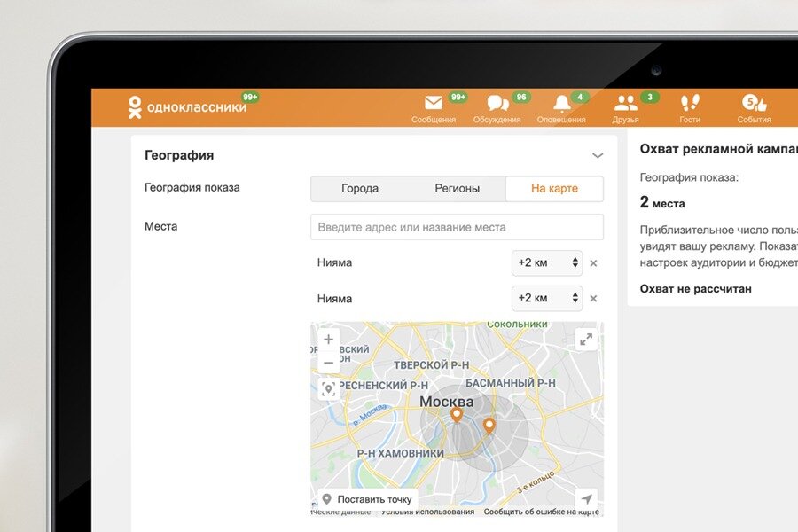798x532 pixels.
Task: Open first Нияма +2 км radius dropdown
Action: pyautogui.click(x=547, y=262)
